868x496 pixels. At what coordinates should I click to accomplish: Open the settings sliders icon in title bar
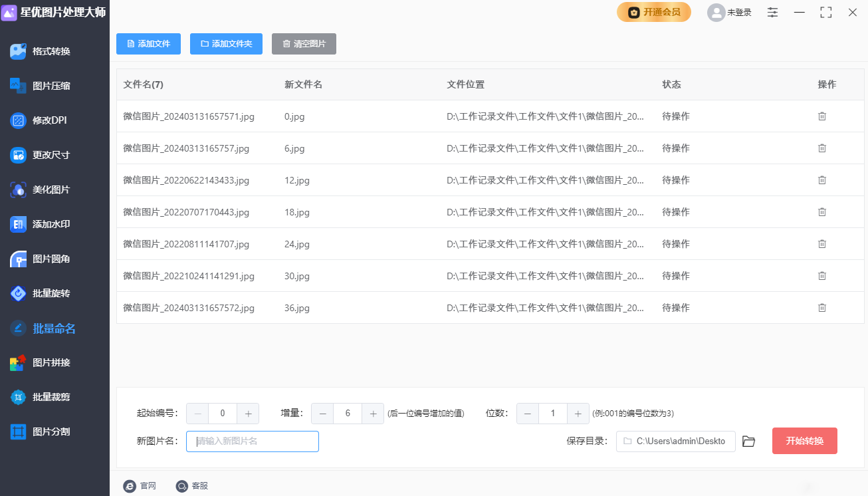(772, 12)
